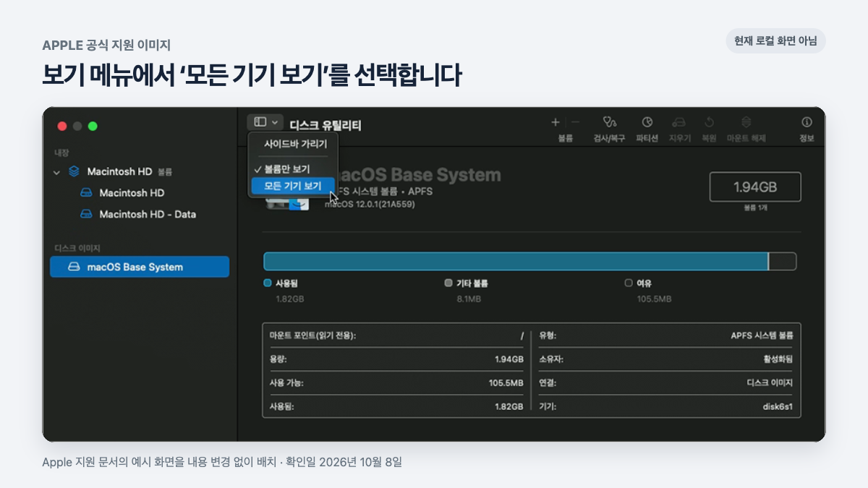868x488 pixels.
Task: Click the free space segment of storage bar
Action: [782, 261]
